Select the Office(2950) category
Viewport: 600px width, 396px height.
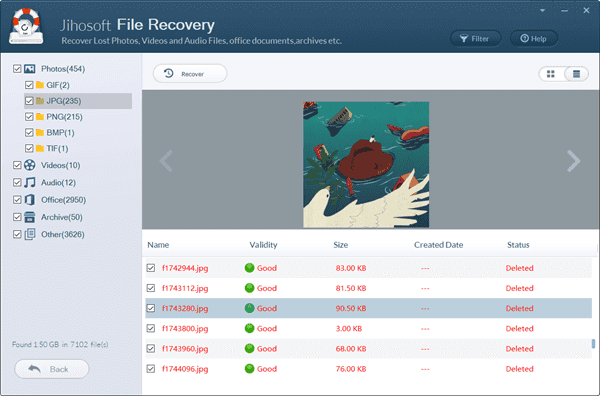(x=64, y=200)
